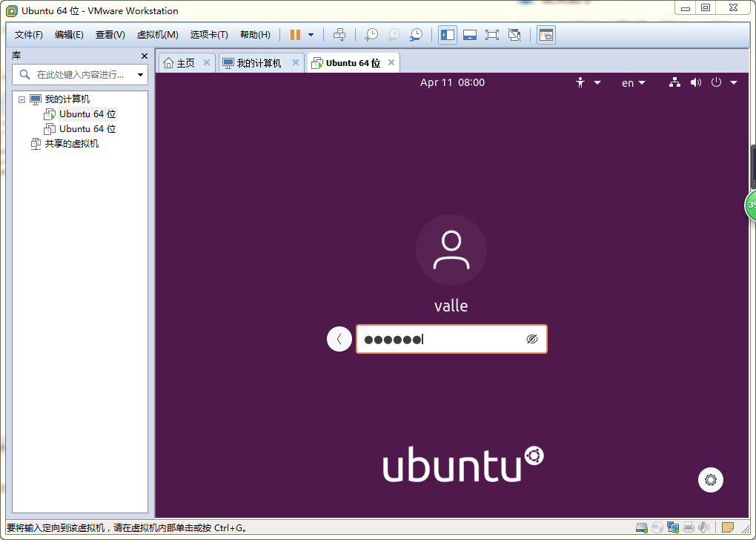Open the session settings gear button
Screen dimensions: 756x540
coord(711,480)
